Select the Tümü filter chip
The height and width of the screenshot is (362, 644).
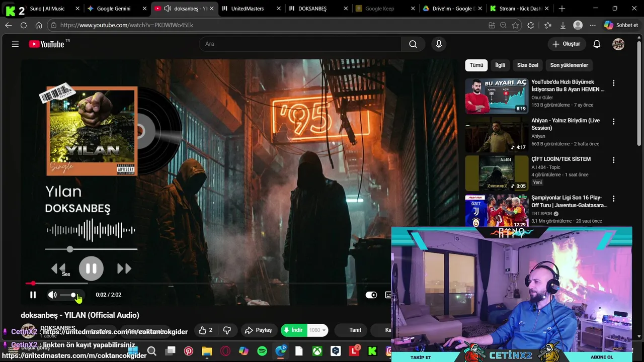click(x=476, y=65)
